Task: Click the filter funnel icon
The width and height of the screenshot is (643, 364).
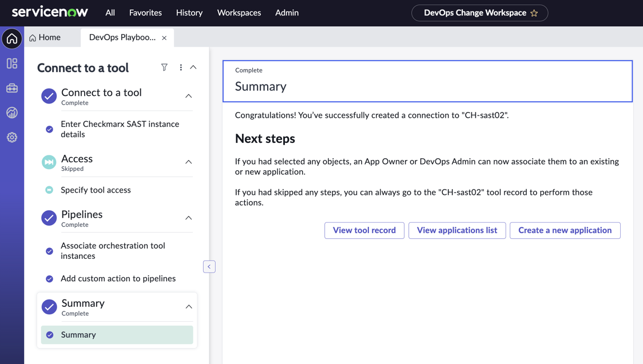Action: pyautogui.click(x=164, y=67)
